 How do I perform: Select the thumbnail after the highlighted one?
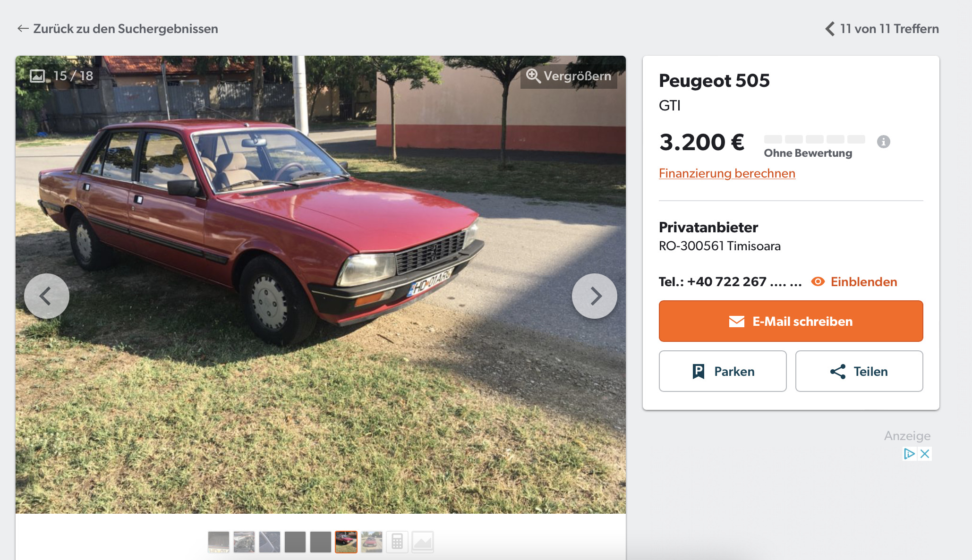372,542
